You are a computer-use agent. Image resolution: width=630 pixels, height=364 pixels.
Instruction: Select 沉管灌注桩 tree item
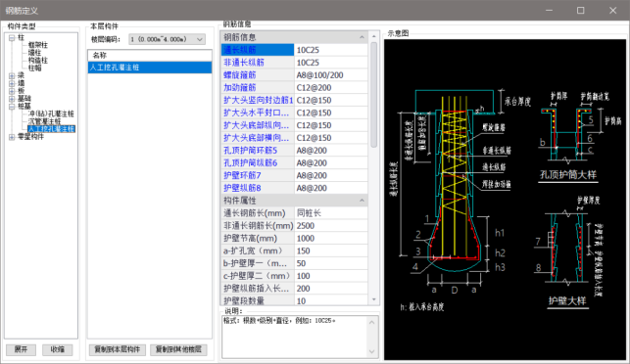[44, 121]
